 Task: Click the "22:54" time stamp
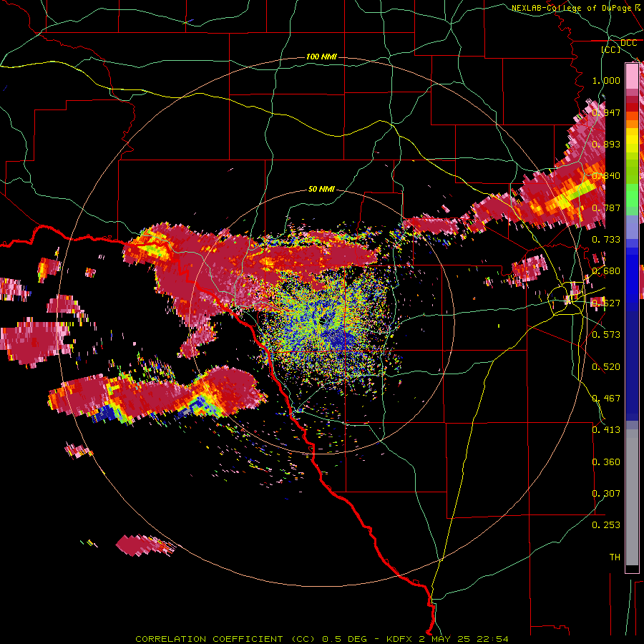click(492, 639)
